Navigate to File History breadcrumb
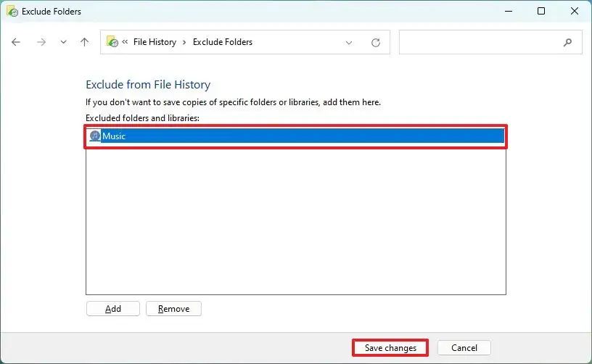 tap(155, 42)
